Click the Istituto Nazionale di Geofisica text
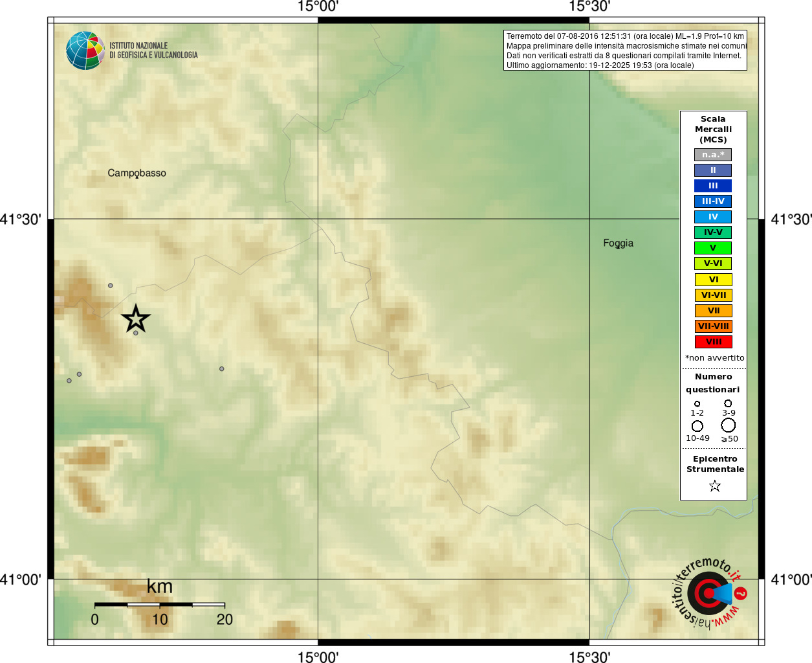Screen dimensions: 812x663 click(x=153, y=51)
